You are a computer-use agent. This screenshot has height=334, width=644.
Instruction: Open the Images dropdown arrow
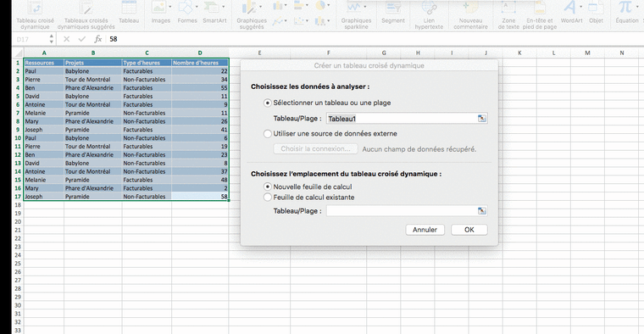click(x=169, y=7)
